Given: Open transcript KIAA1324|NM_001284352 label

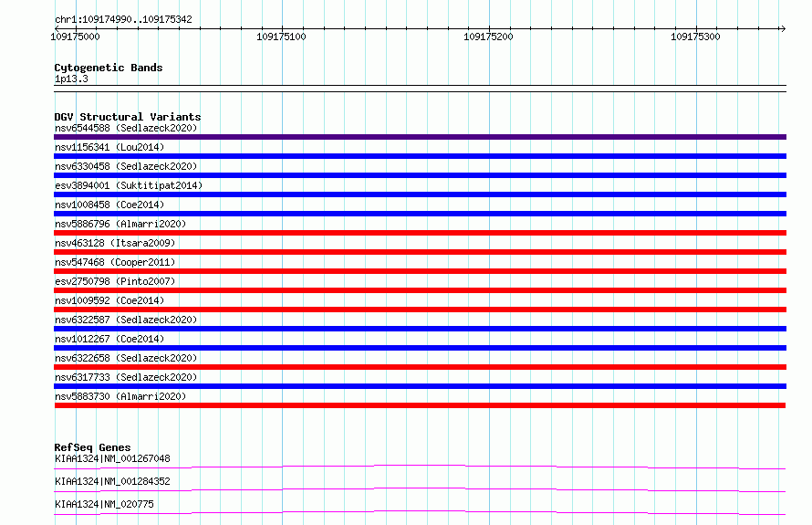Looking at the screenshot, I should [x=112, y=481].
